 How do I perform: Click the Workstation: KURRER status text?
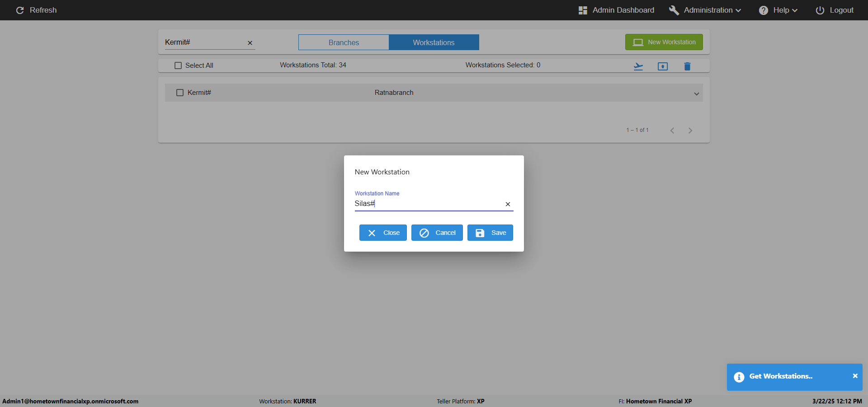[x=288, y=401]
